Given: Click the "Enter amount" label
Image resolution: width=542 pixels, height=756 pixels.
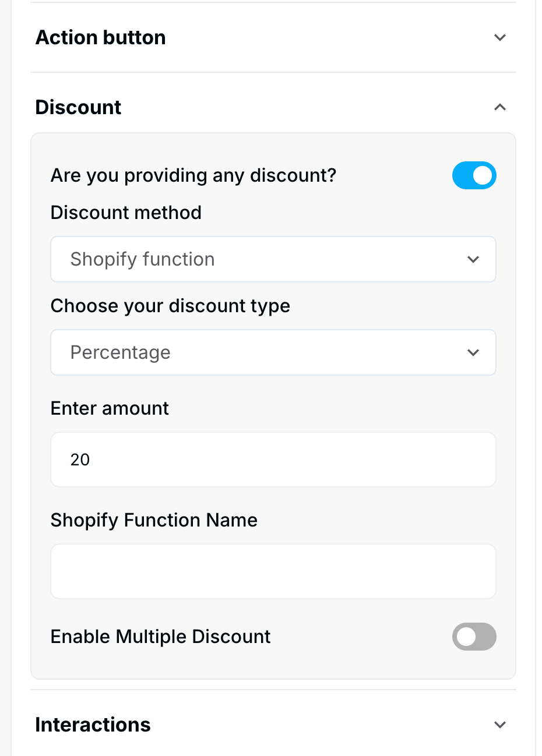Looking at the screenshot, I should pyautogui.click(x=110, y=408).
